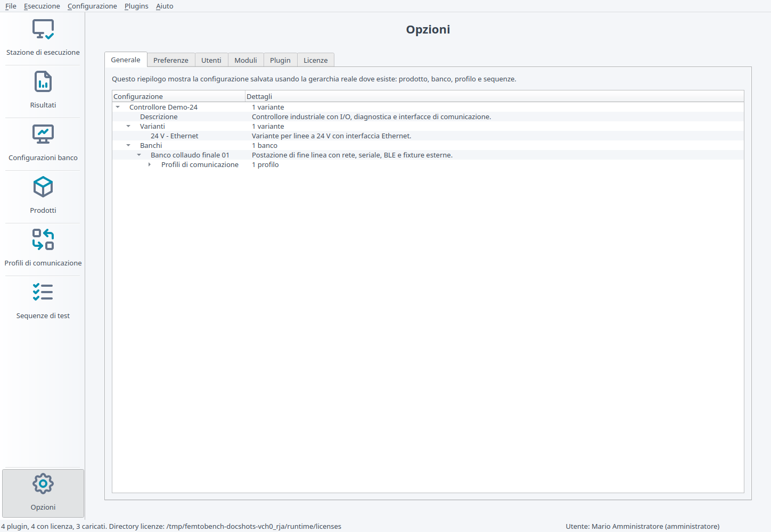Click the Controllore industriale description text
The height and width of the screenshot is (532, 771).
point(372,117)
